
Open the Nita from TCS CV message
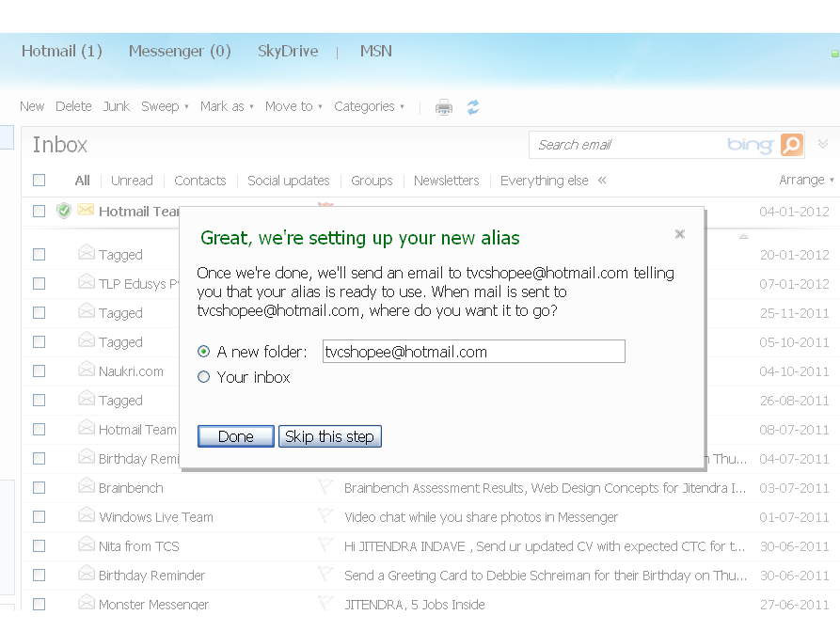click(545, 546)
